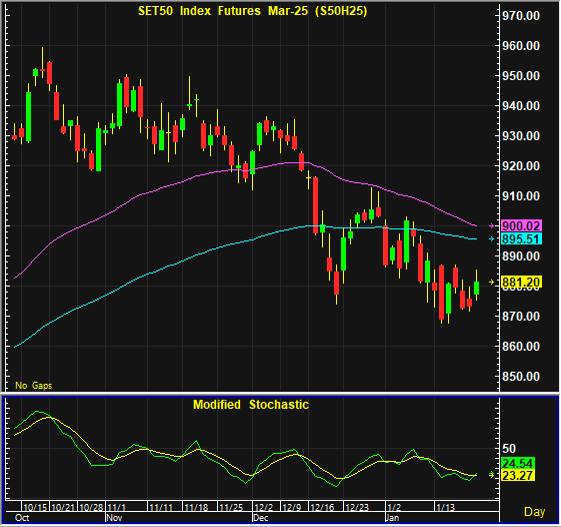Click the stochastic 50 level label
Image resolution: width=561 pixels, height=527 pixels.
tap(509, 449)
